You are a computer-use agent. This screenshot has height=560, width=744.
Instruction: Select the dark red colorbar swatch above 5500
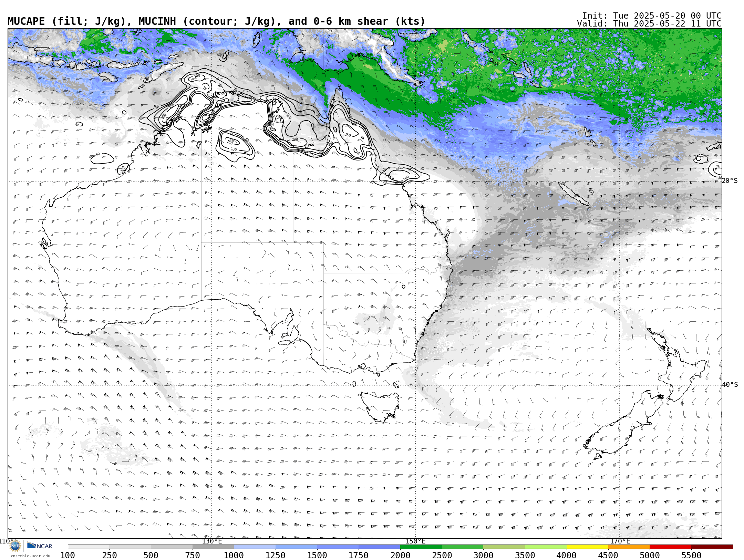[x=712, y=547]
